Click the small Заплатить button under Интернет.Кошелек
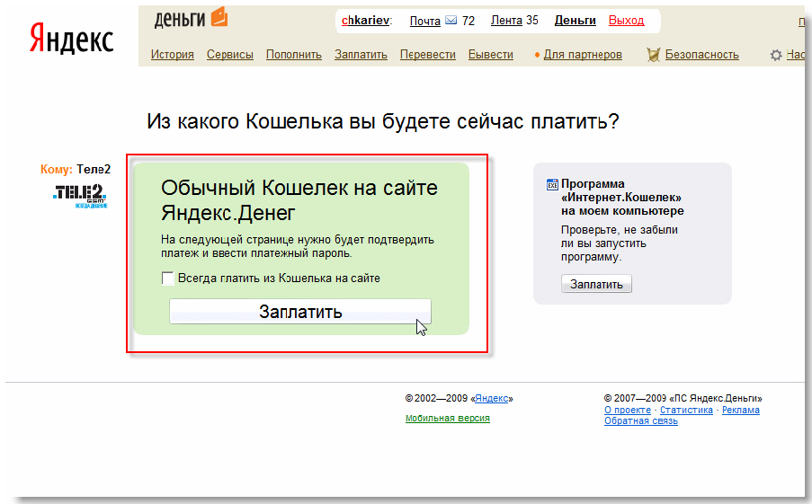This screenshot has width=812, height=504. [596, 284]
